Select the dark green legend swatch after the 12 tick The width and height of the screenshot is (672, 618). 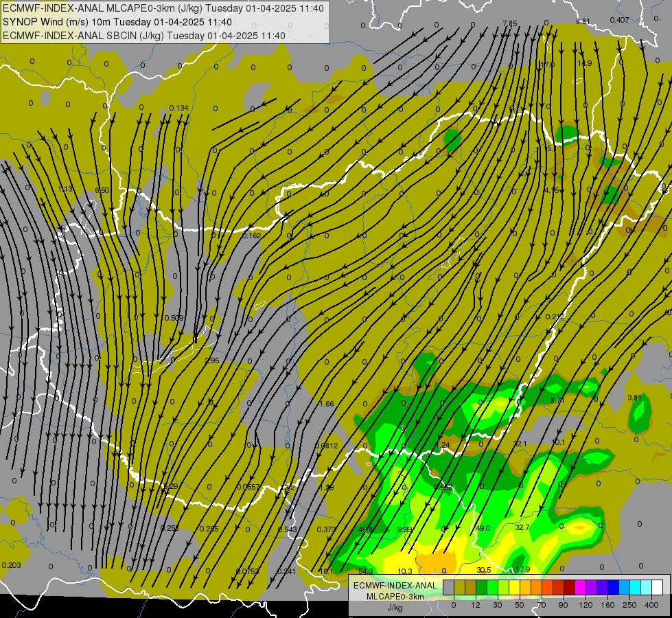pos(482,587)
